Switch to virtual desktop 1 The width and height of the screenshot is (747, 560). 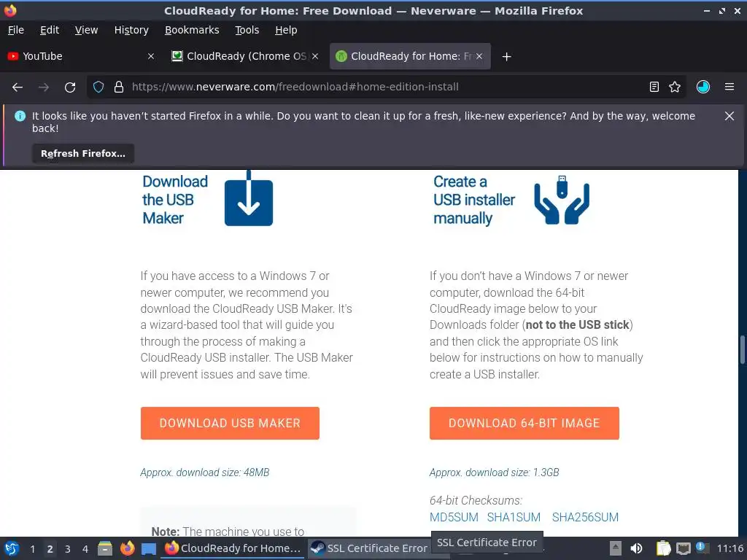[32, 549]
